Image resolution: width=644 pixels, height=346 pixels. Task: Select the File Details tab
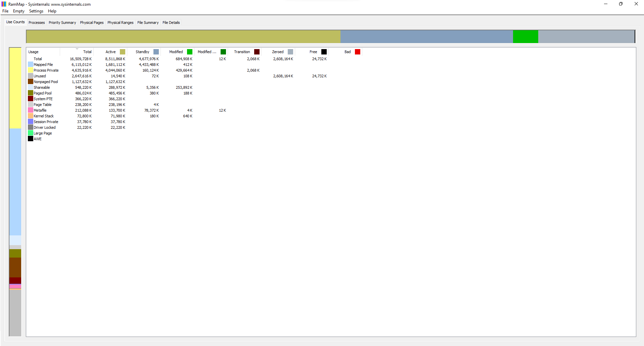(x=171, y=23)
